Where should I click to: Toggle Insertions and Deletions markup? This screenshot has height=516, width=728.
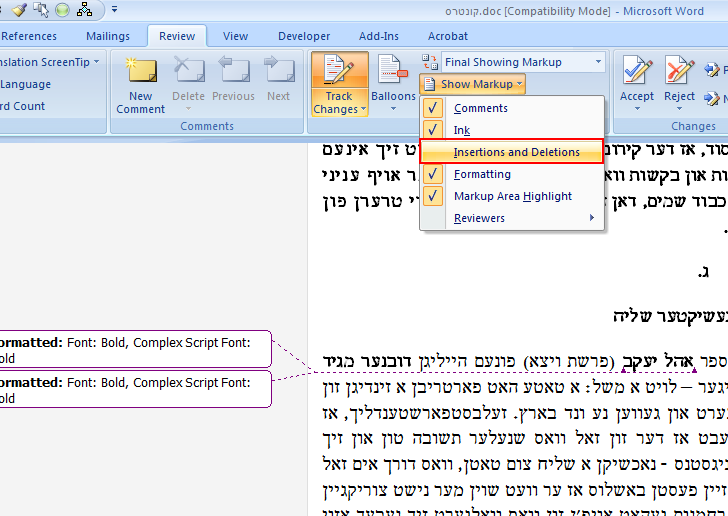click(x=512, y=152)
